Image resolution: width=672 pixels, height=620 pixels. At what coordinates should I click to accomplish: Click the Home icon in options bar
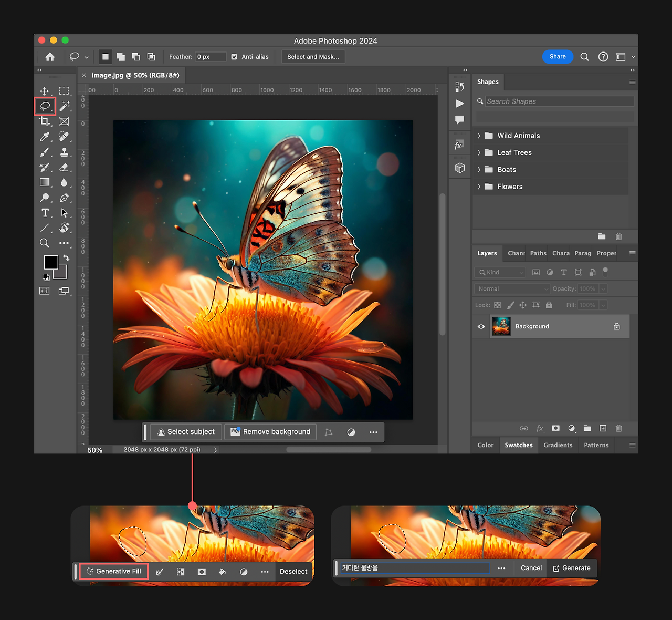(x=50, y=57)
